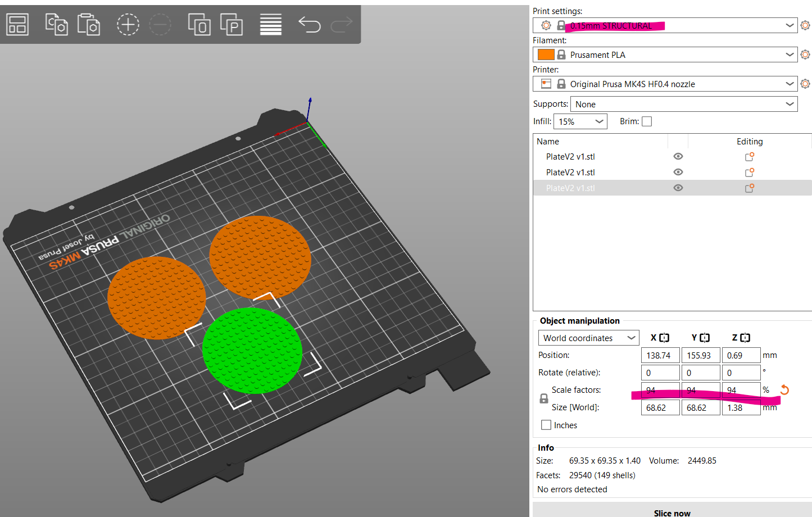
Task: Click the Paste toolbar icon
Action: point(89,25)
